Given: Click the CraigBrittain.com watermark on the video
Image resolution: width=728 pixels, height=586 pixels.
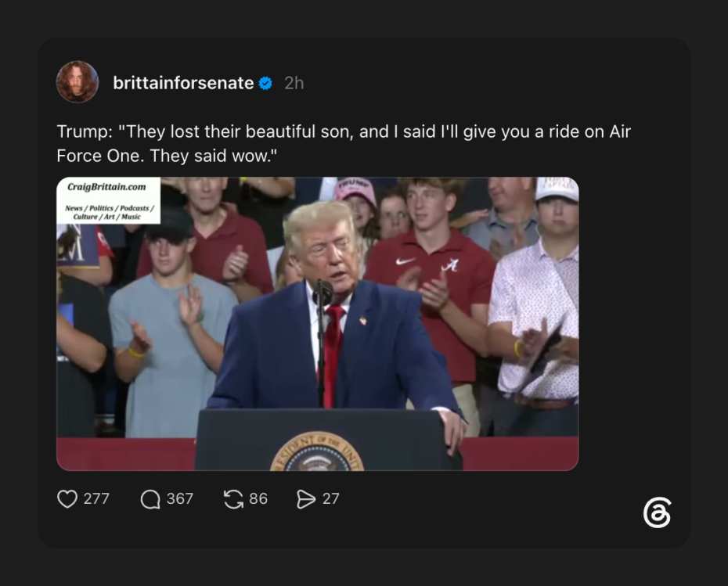Looking at the screenshot, I should pyautogui.click(x=106, y=187).
